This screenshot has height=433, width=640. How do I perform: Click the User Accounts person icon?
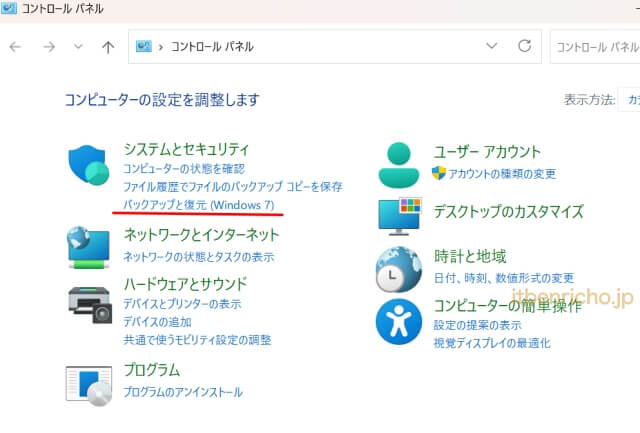click(400, 163)
